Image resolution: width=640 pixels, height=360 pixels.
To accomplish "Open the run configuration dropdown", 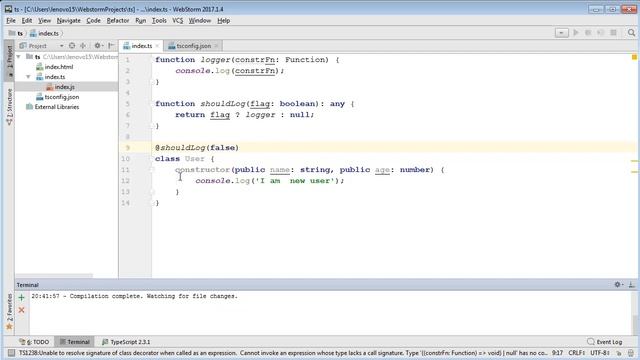I will (x=562, y=33).
